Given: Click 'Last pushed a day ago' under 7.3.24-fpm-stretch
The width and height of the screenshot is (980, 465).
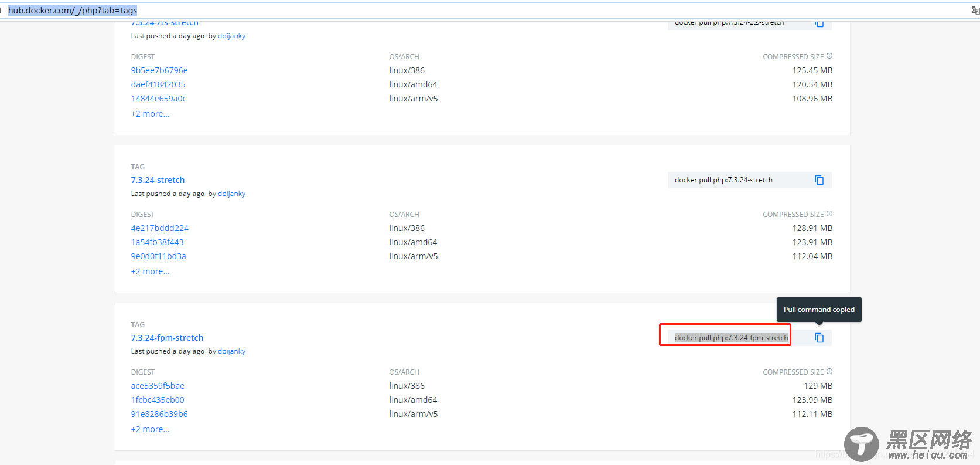Looking at the screenshot, I should point(168,351).
